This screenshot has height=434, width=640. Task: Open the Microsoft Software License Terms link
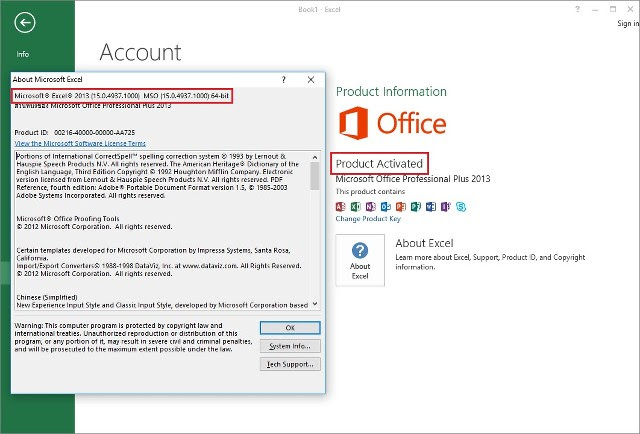click(80, 143)
